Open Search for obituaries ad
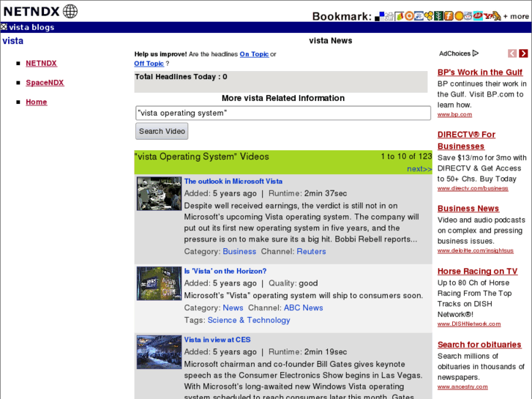This screenshot has height=399, width=532. click(x=479, y=345)
